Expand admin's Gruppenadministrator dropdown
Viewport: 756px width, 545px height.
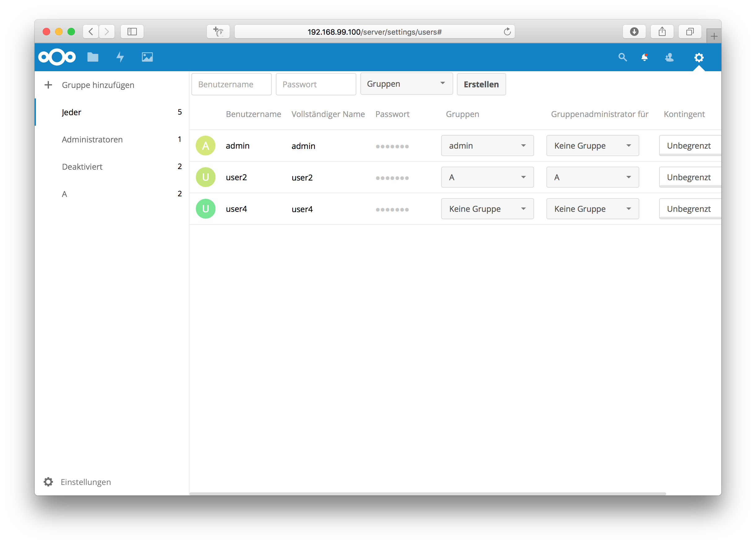[x=592, y=146]
